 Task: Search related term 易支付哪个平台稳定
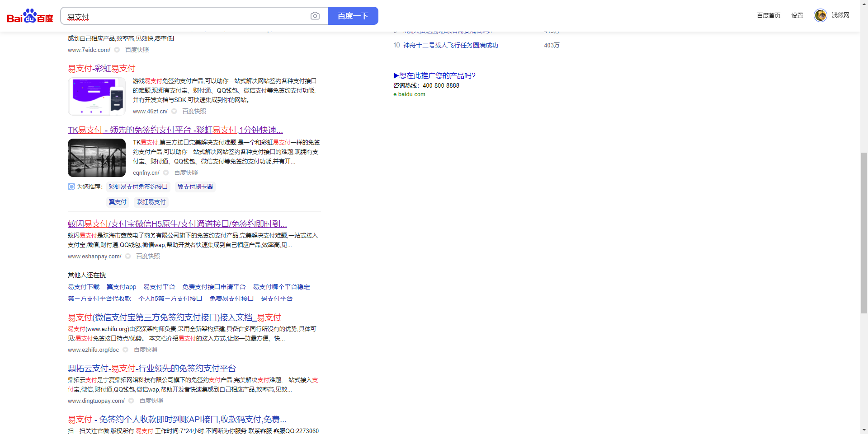click(281, 287)
